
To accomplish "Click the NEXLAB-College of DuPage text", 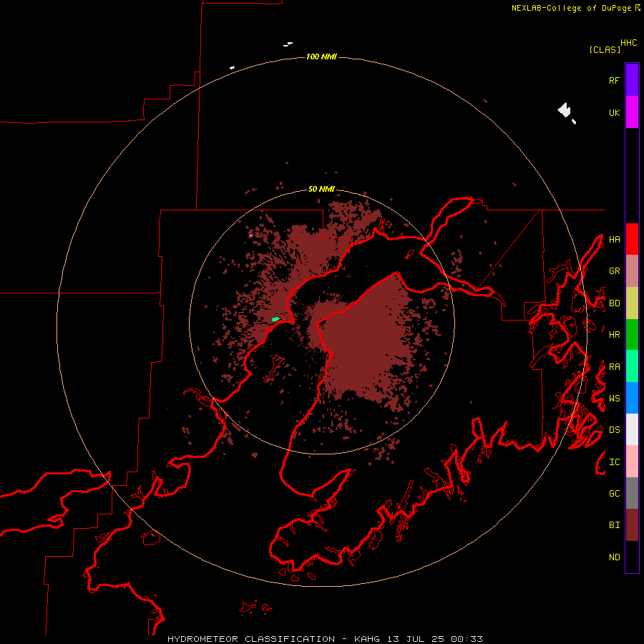I will 571,8.
